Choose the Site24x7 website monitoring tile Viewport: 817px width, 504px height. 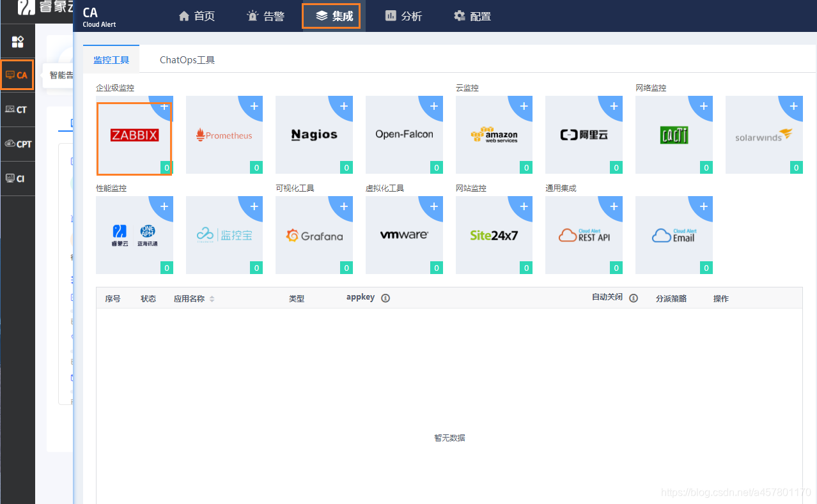point(494,235)
